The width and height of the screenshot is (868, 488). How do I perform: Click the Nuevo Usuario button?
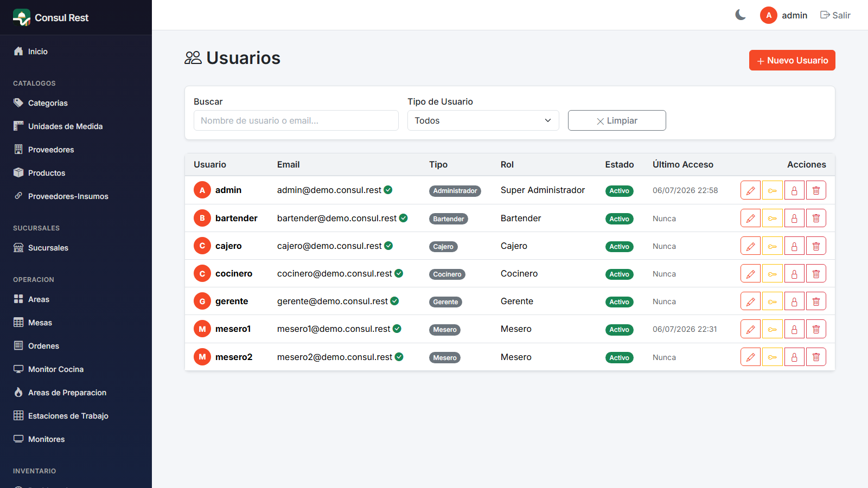tap(792, 60)
